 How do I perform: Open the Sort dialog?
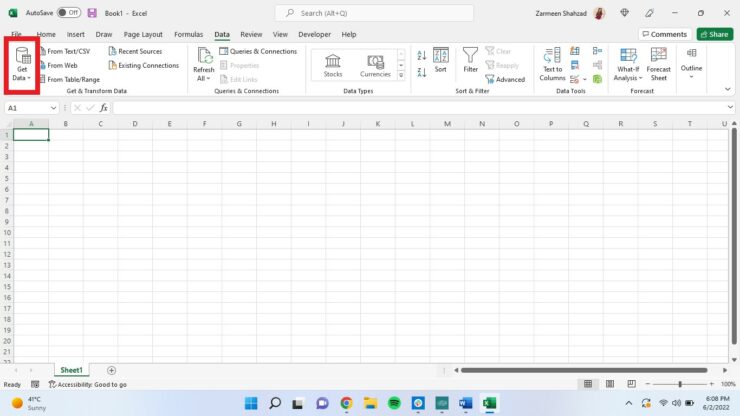coord(441,60)
